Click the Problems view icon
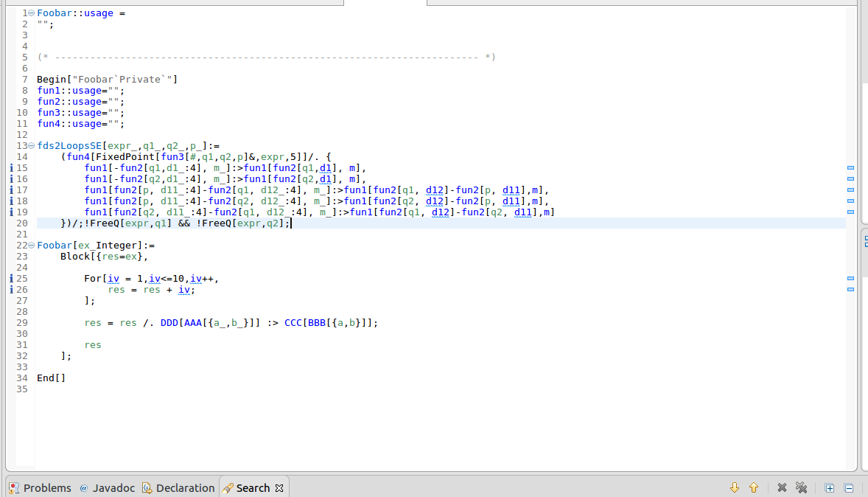Image resolution: width=868 pixels, height=497 pixels. pyautogui.click(x=13, y=487)
